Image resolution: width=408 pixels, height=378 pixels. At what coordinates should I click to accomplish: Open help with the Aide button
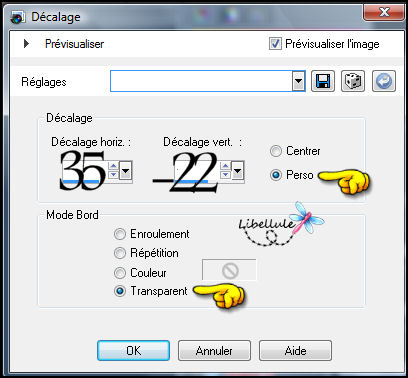(295, 350)
